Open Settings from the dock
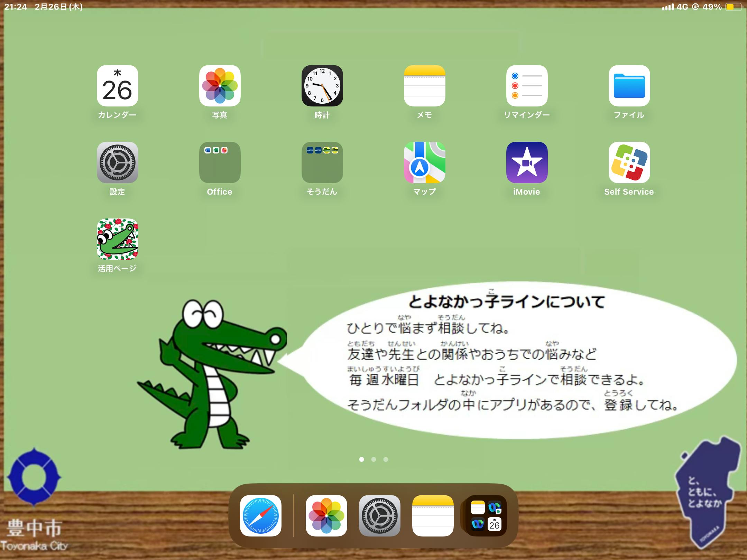The width and height of the screenshot is (747, 560). (379, 516)
